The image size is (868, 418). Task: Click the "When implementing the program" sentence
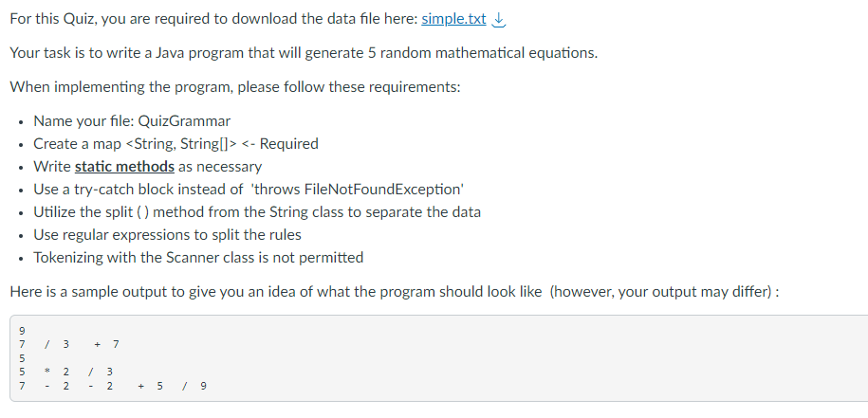tap(234, 87)
